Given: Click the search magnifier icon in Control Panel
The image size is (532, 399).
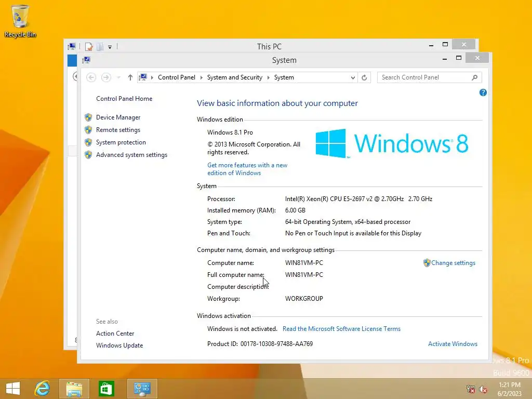Looking at the screenshot, I should [474, 78].
